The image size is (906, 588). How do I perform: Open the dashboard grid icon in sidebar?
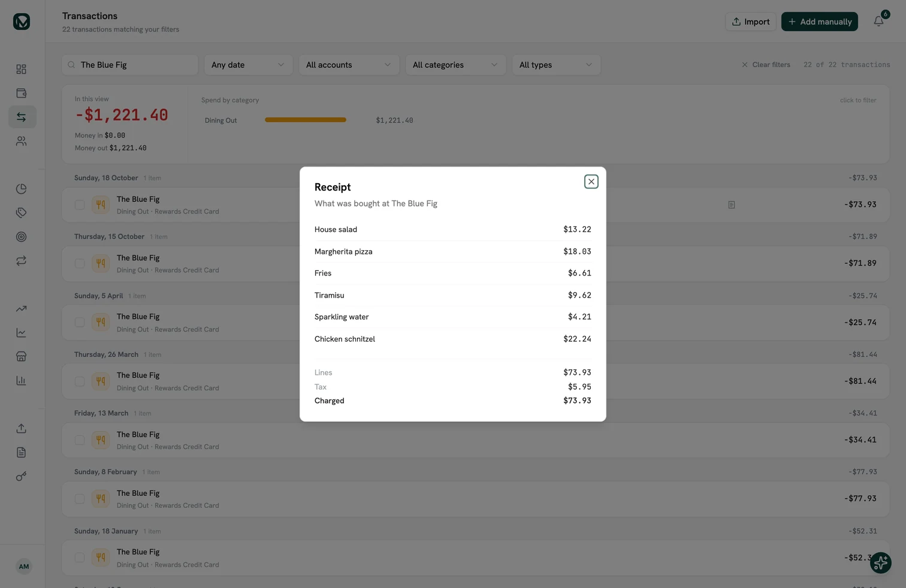coord(22,69)
